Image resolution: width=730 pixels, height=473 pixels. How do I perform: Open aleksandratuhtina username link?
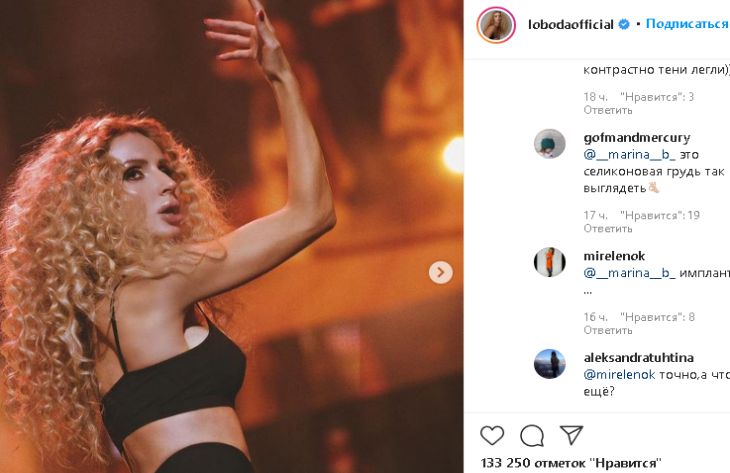click(x=638, y=357)
